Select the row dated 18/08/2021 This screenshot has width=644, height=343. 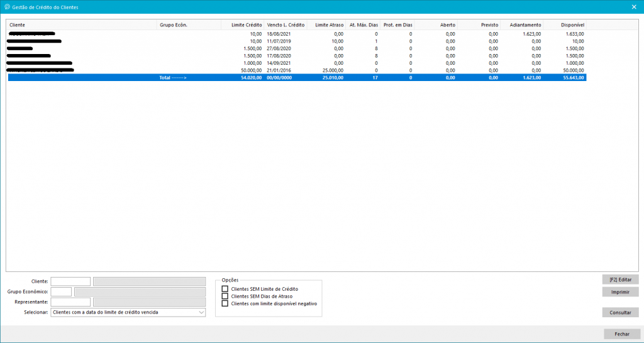(297, 34)
